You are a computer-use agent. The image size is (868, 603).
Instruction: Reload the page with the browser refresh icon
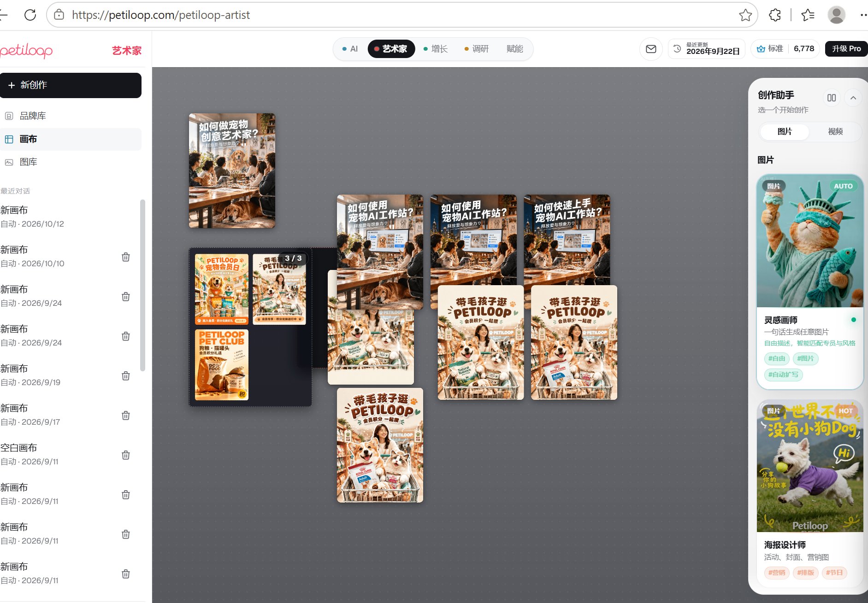pos(30,15)
